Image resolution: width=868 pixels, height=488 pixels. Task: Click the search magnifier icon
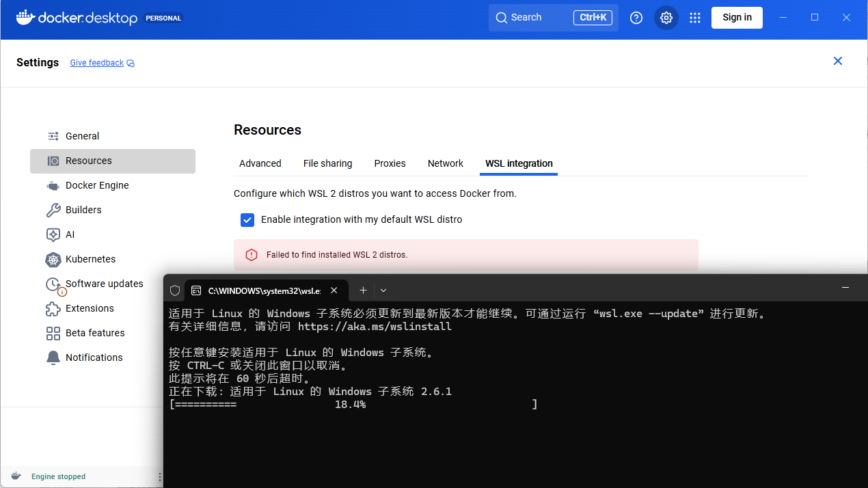coord(502,18)
